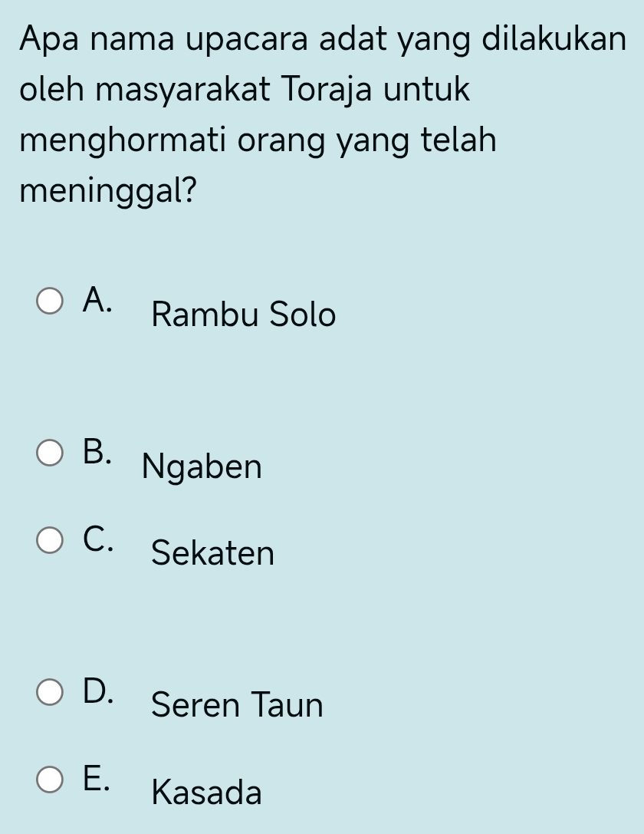Select radio button for option A
644x834 pixels.
pos(50,301)
